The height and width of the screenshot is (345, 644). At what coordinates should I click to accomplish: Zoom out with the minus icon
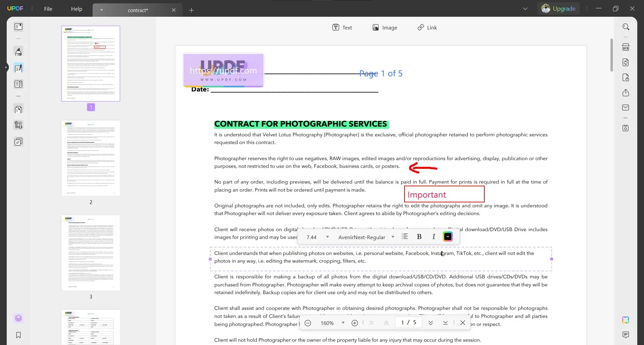pyautogui.click(x=308, y=323)
